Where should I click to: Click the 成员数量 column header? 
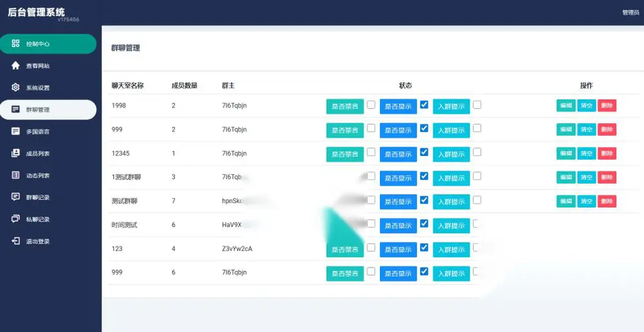point(184,86)
